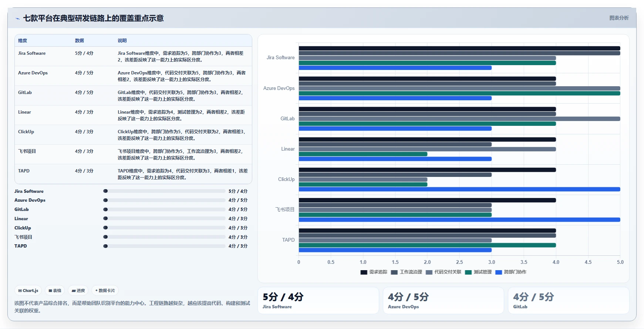Image resolution: width=644 pixels, height=329 pixels.
Task: Select the TAPD cell in the table
Action: (24, 171)
